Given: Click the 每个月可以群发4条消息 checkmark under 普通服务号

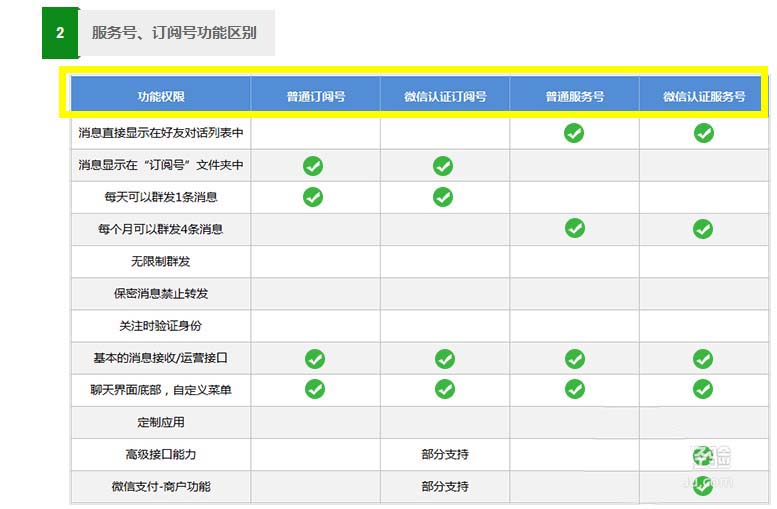Looking at the screenshot, I should [575, 228].
